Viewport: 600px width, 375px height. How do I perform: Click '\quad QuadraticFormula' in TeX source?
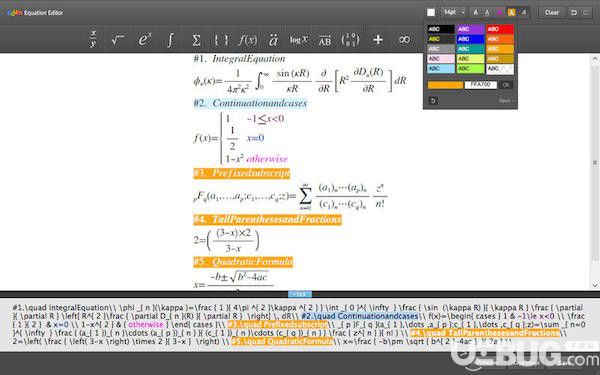pyautogui.click(x=287, y=341)
